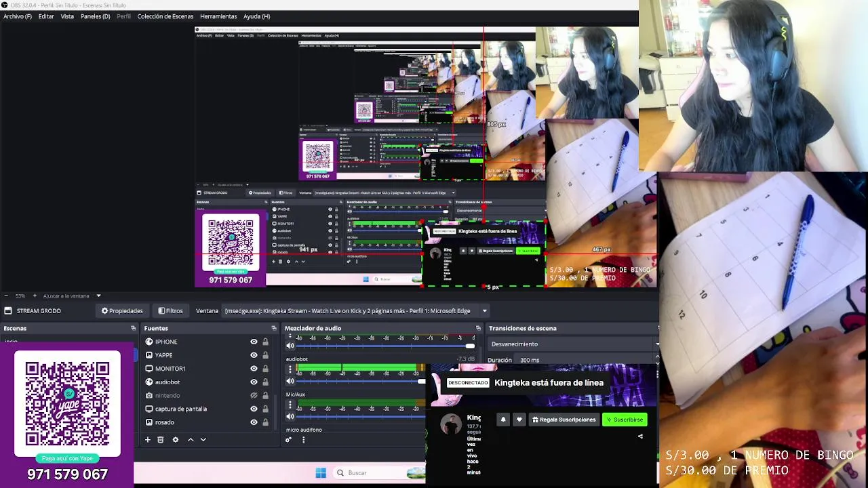Open the Paneles (D) menu
Image resolution: width=868 pixels, height=488 pixels.
click(x=95, y=16)
